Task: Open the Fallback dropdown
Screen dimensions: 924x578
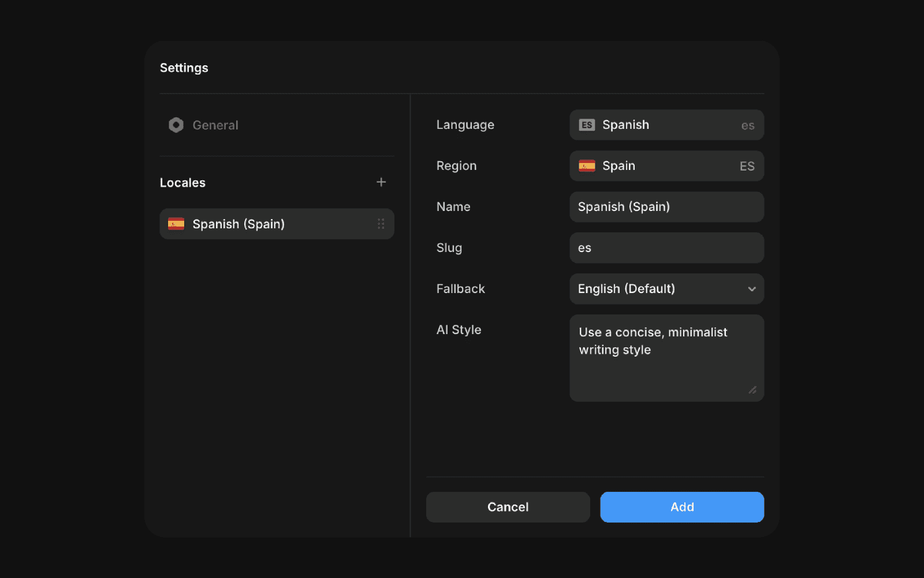Action: 666,289
